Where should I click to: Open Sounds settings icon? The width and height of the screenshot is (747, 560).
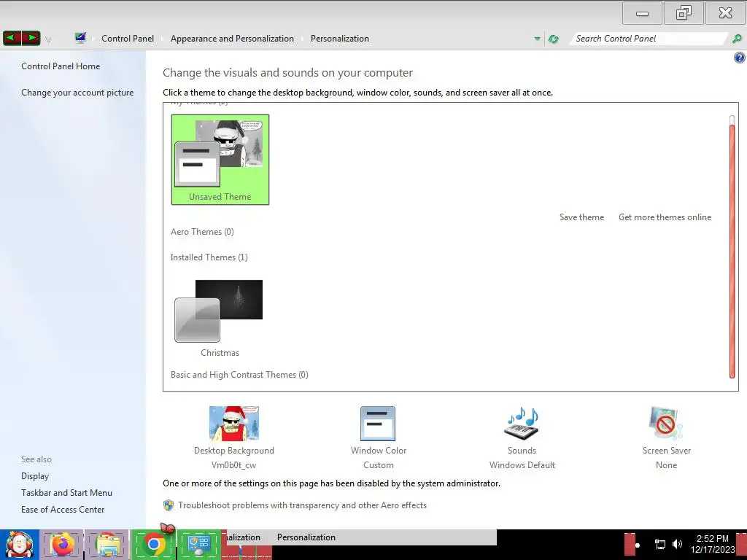pos(522,424)
